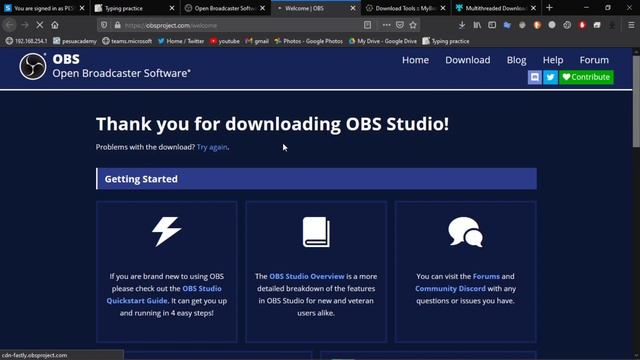Close the 'Download Tools' tab

point(443,8)
